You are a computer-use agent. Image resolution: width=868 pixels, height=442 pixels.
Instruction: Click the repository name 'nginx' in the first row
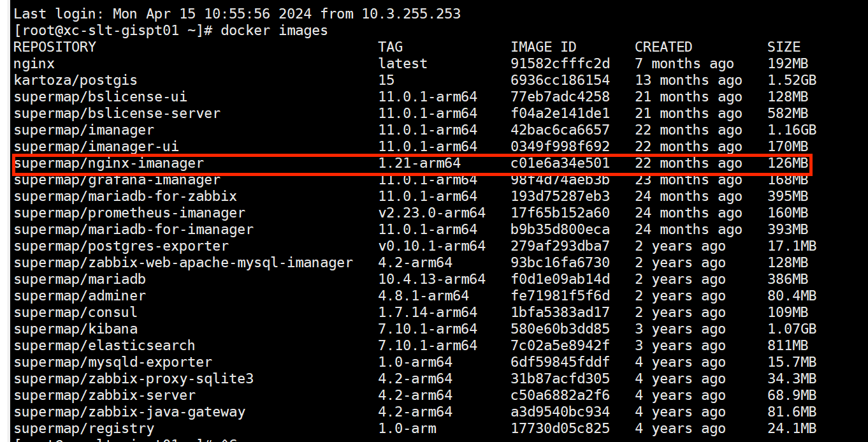34,64
